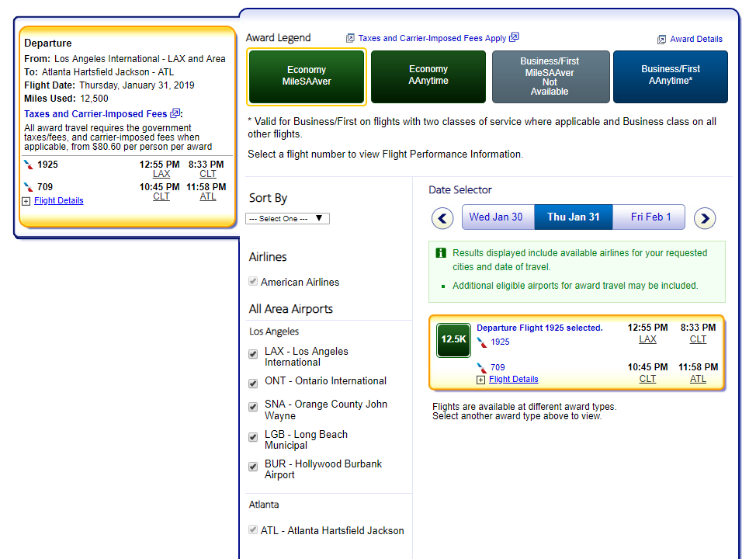This screenshot has width=756, height=559.
Task: Choose the Business/First AAnytime award type
Action: [671, 76]
